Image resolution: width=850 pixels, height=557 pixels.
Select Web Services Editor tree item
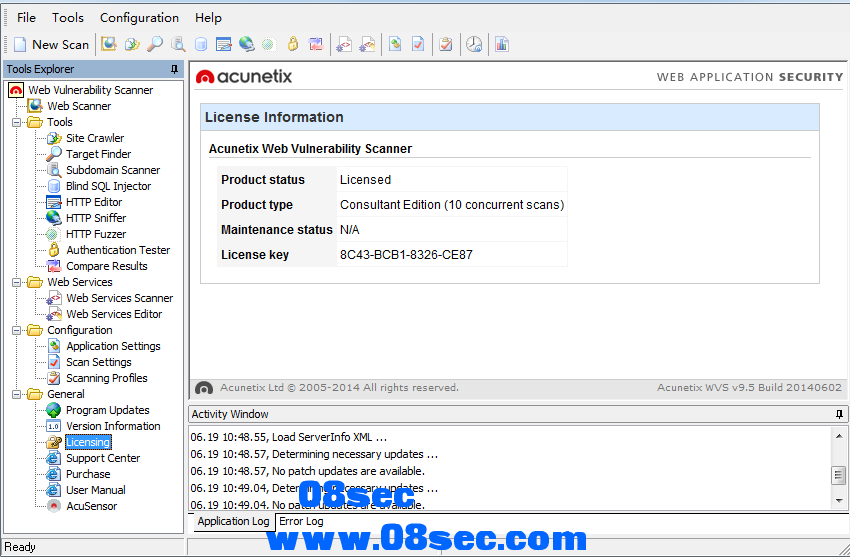point(114,314)
